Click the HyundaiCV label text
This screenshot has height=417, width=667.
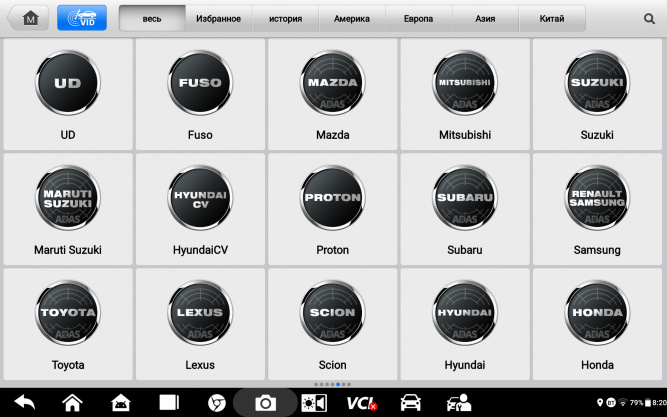pyautogui.click(x=200, y=250)
